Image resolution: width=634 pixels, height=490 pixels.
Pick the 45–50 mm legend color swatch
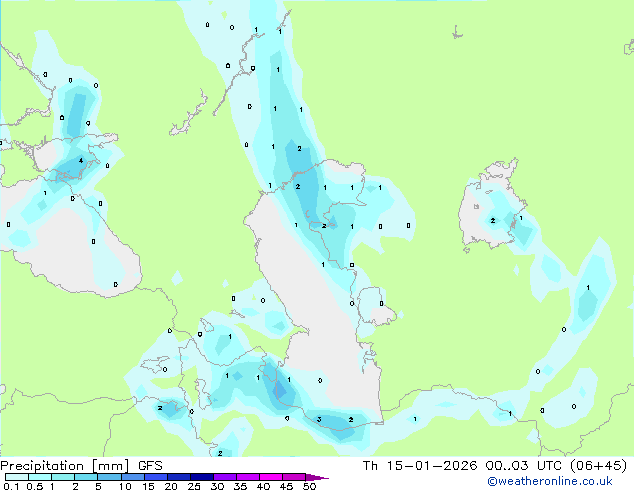pos(294,477)
